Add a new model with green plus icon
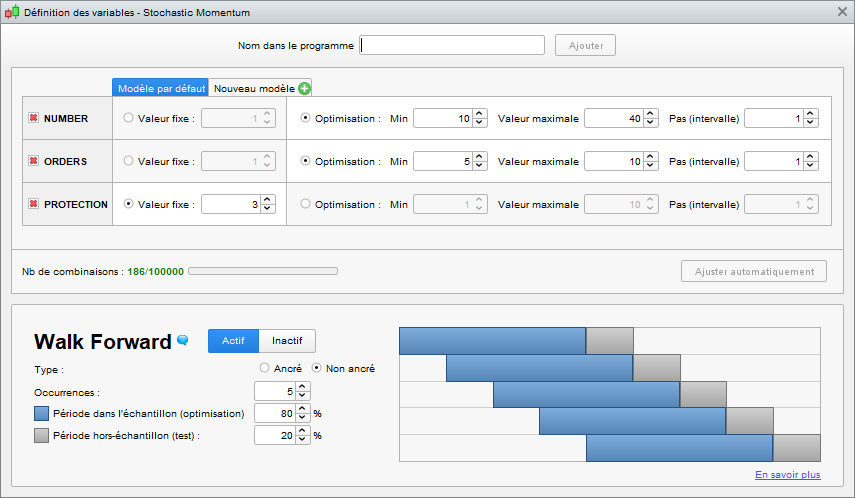Screen dimensions: 855x498 tap(305, 88)
